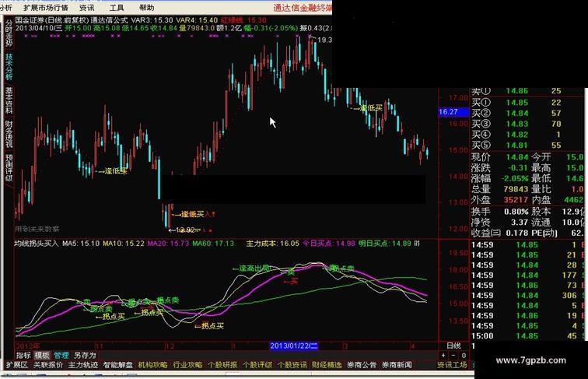Click the plus zoom button beside 日线
This screenshot has height=379, width=588.
tap(443, 355)
